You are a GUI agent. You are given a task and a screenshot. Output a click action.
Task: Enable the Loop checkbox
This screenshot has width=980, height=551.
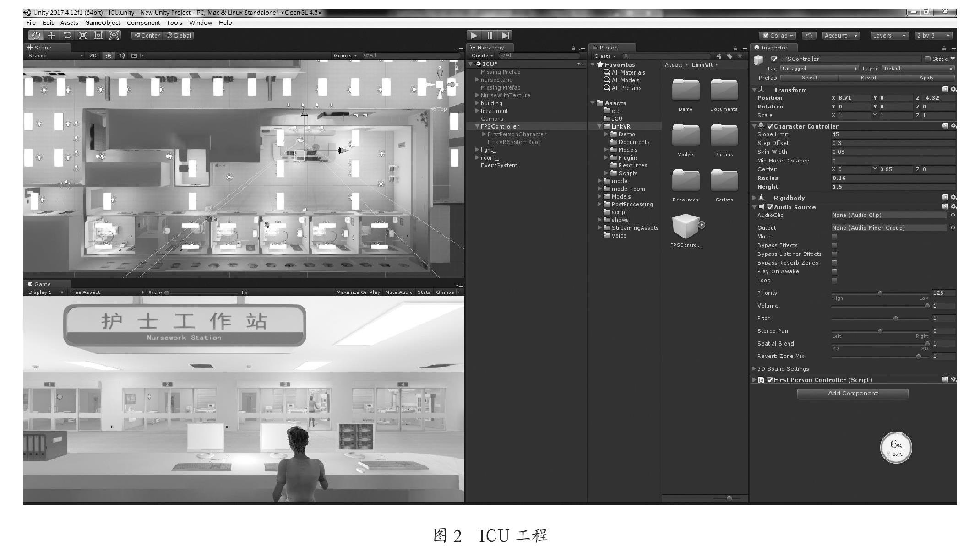[834, 280]
